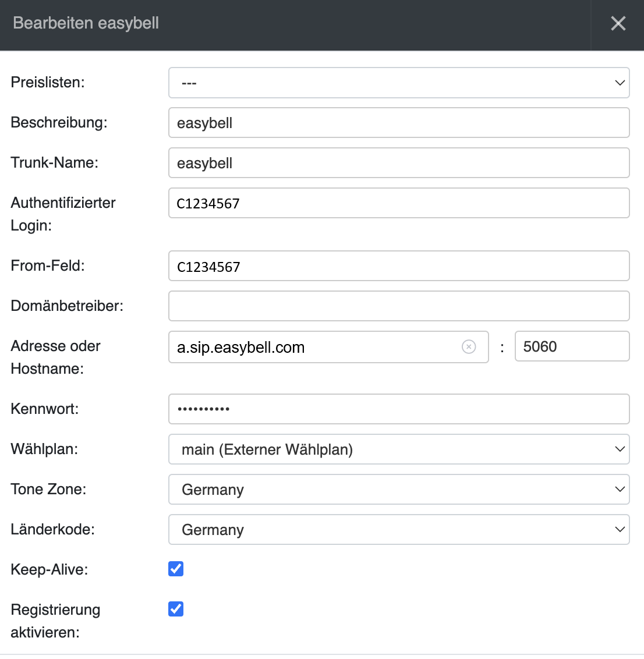
Task: Disable the Keep-Alive checkbox
Action: coord(176,569)
